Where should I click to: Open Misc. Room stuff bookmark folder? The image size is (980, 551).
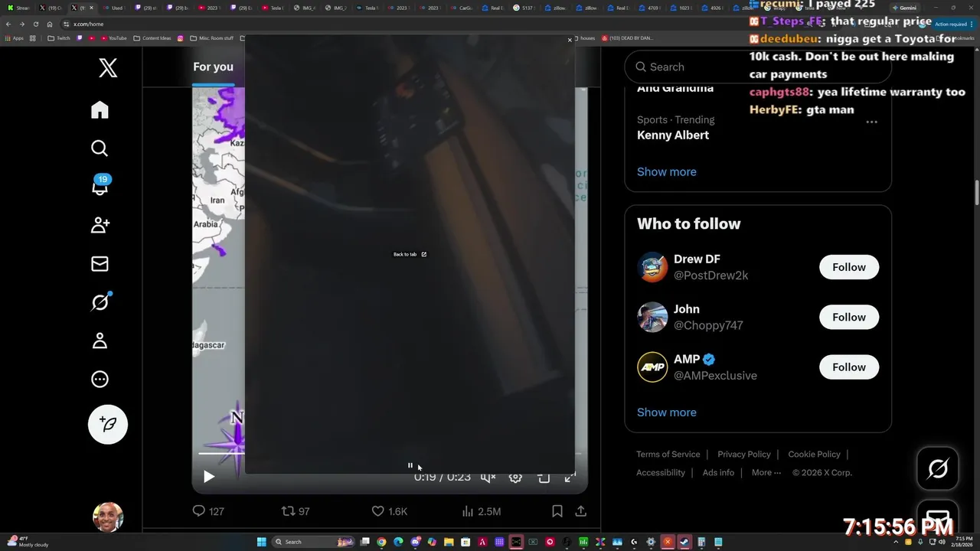tap(211, 38)
